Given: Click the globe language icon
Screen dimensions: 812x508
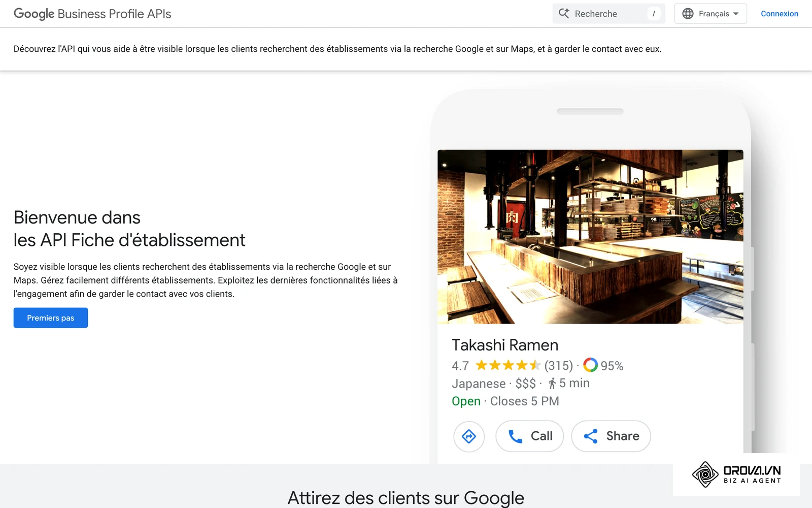Looking at the screenshot, I should (x=688, y=14).
